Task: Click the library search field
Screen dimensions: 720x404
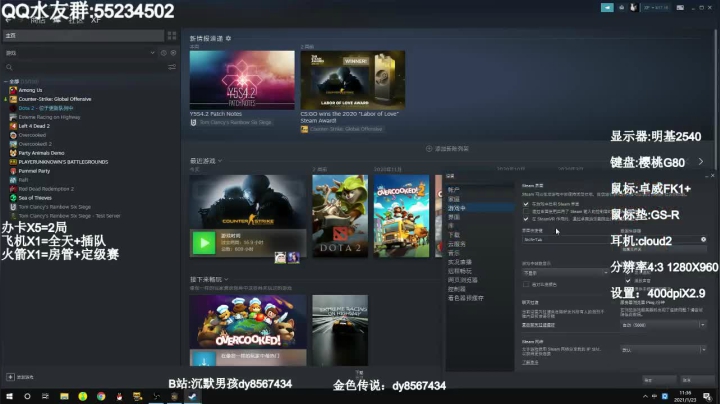Action: point(85,67)
